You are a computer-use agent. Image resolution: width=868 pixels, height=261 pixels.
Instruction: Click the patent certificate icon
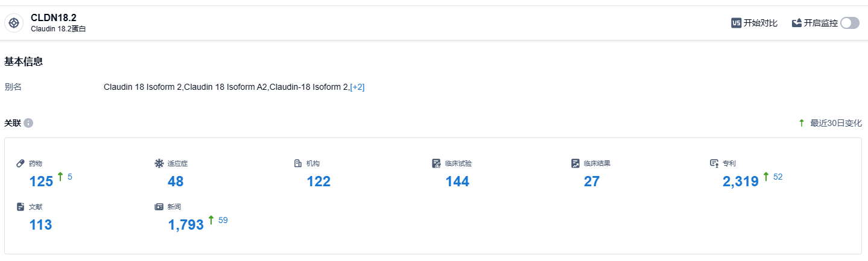point(714,163)
